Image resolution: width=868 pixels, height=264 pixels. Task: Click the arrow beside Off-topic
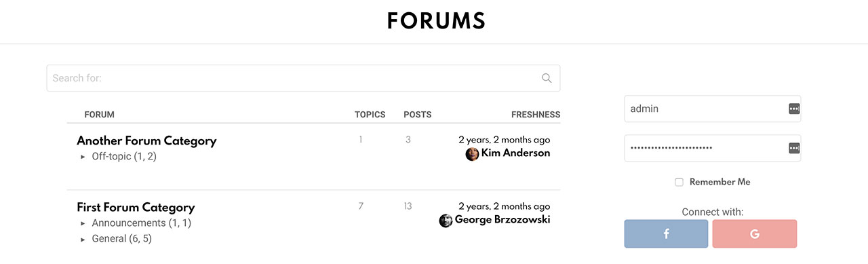click(83, 157)
